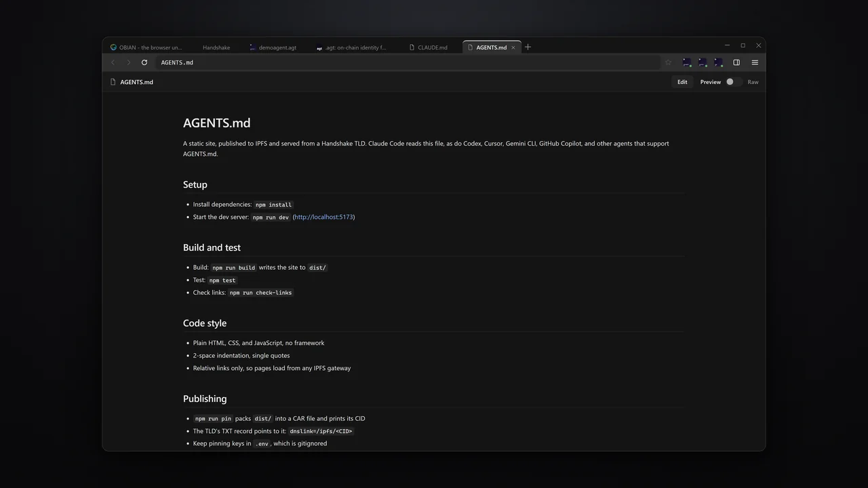Switch to the demoagent.agt tab
Viewport: 868px width, 488px height.
coord(273,47)
